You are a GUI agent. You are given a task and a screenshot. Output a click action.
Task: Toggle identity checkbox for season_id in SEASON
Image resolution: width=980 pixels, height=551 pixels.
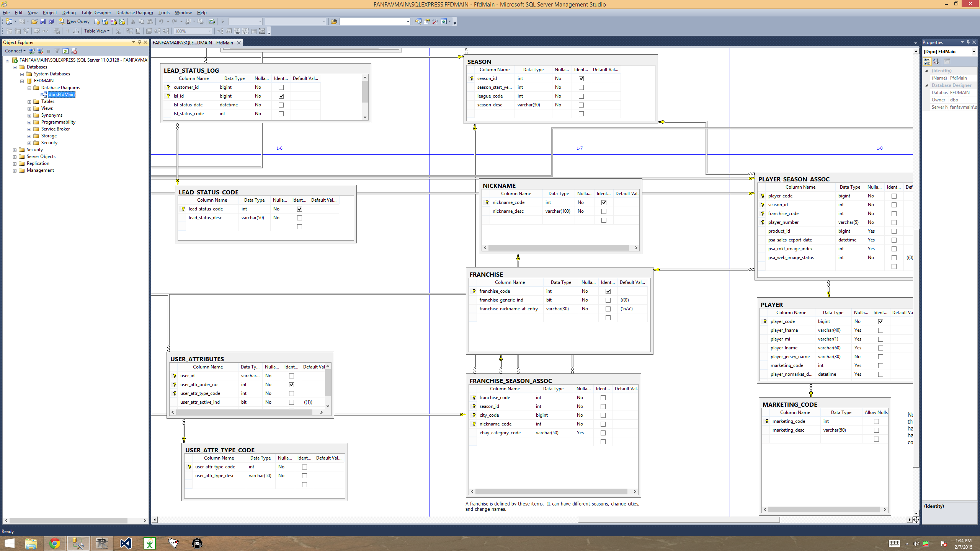coord(581,78)
